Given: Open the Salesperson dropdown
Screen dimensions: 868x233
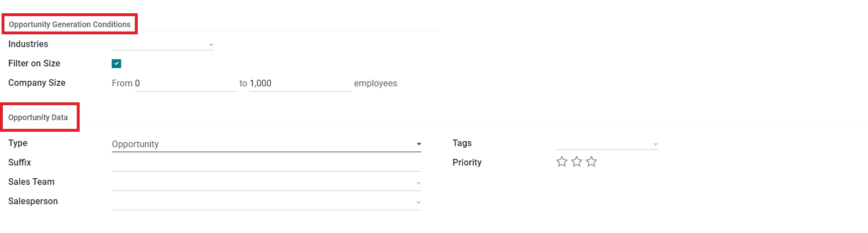Looking at the screenshot, I should point(266,202).
